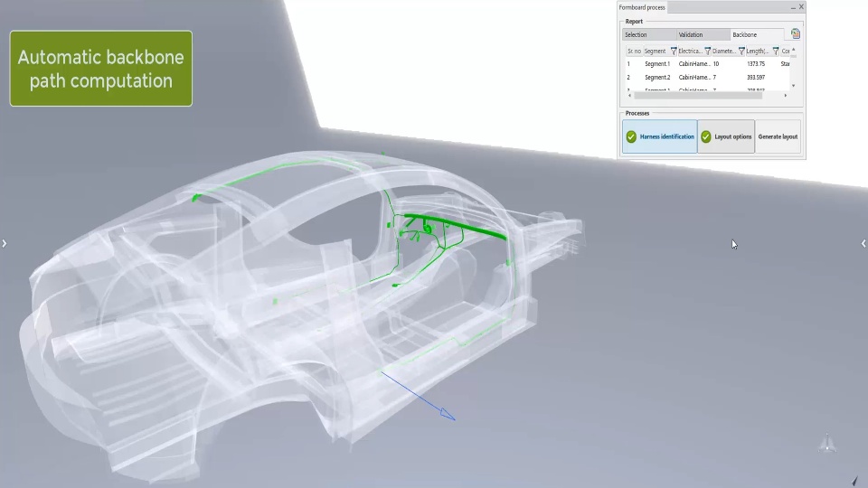Expand the left side panel arrow

tap(4, 243)
